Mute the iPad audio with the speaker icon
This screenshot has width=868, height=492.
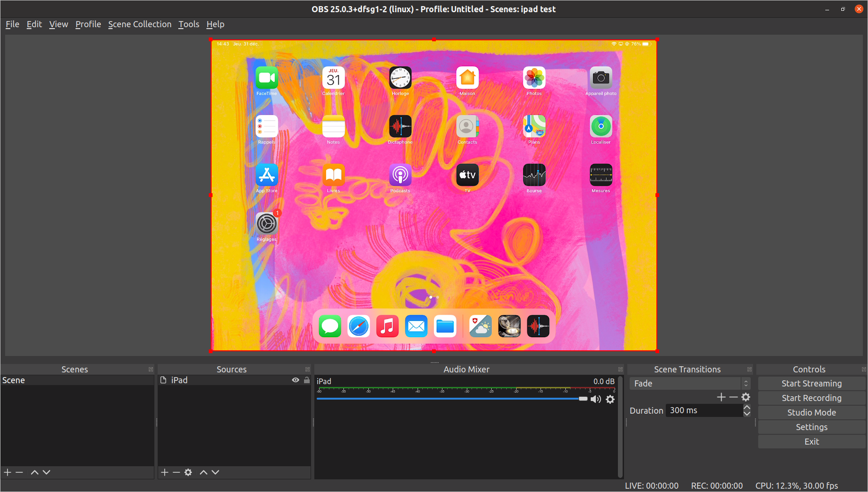596,399
